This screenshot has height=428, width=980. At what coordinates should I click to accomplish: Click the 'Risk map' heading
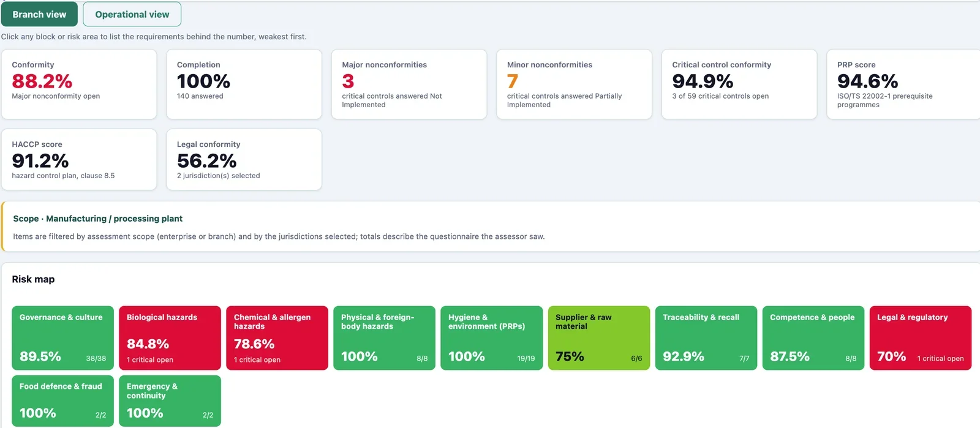[x=33, y=279]
